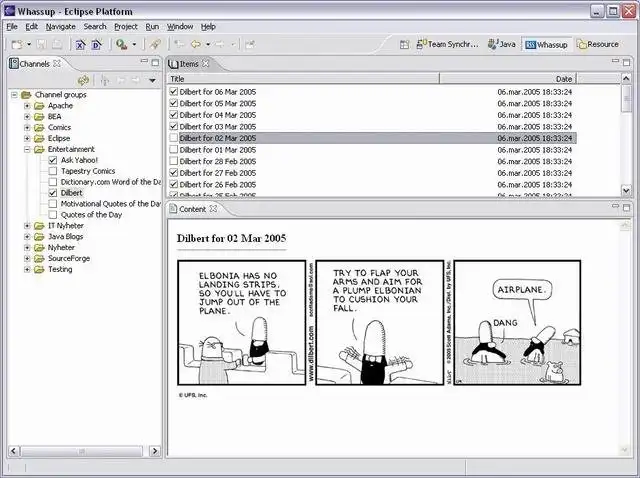Open the Navigate menu
This screenshot has width=640, height=478.
coord(60,27)
